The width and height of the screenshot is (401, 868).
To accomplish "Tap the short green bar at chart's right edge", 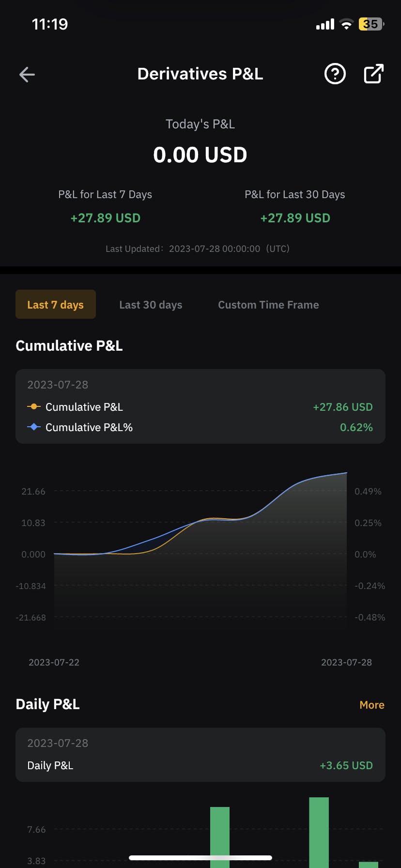I will coord(368,864).
